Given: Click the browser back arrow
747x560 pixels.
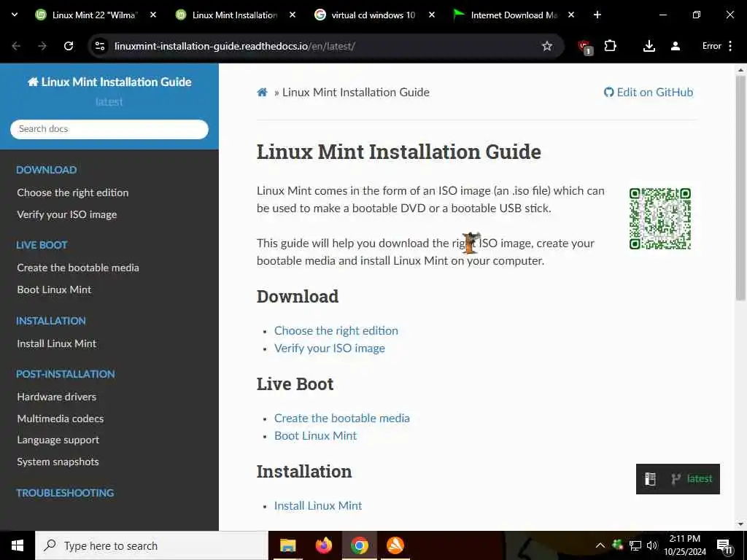Looking at the screenshot, I should [16, 46].
